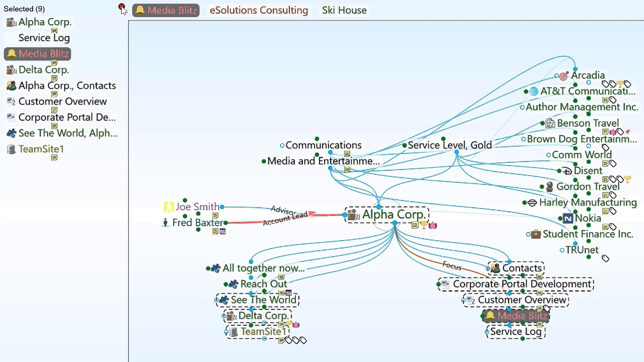Click the Arcadia target icon
The image size is (644, 362).
click(x=564, y=76)
